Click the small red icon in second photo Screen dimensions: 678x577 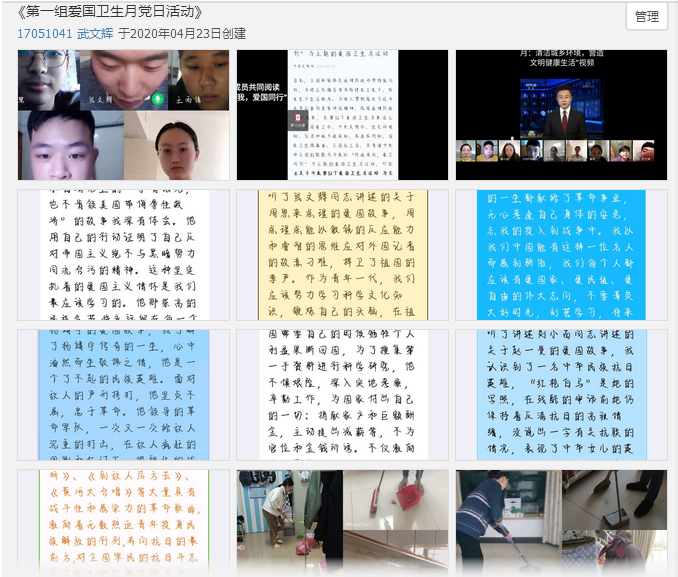(296, 123)
